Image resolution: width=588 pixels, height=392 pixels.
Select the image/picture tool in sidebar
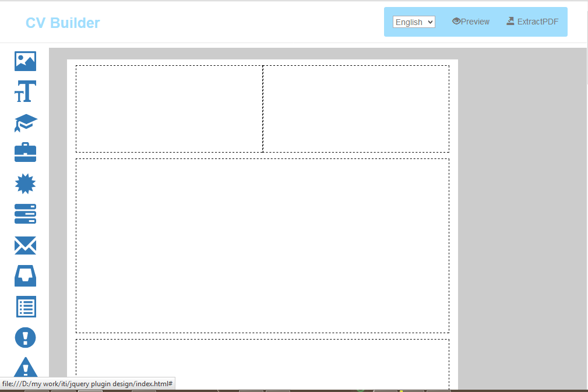25,61
